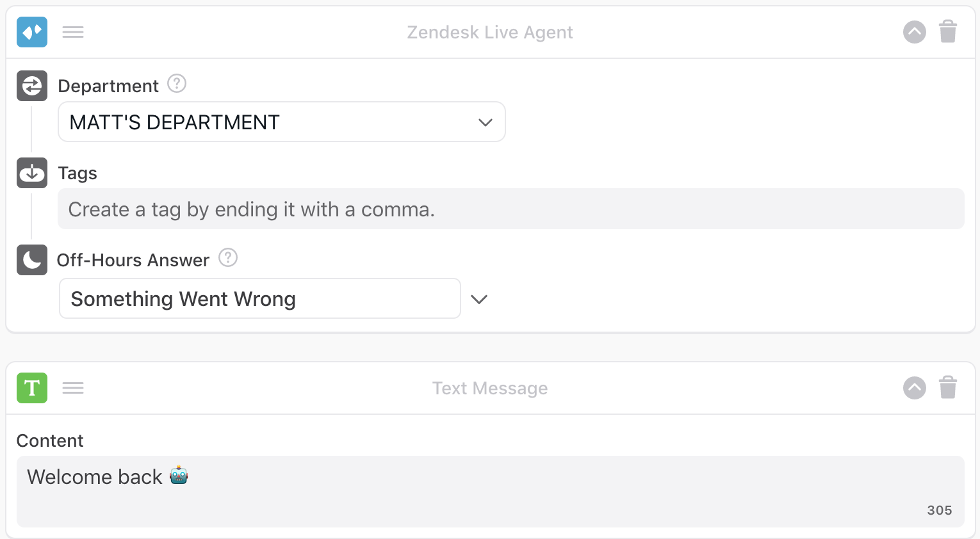Click the Zendesk card drag handle
Image resolution: width=980 pixels, height=539 pixels.
pos(73,32)
